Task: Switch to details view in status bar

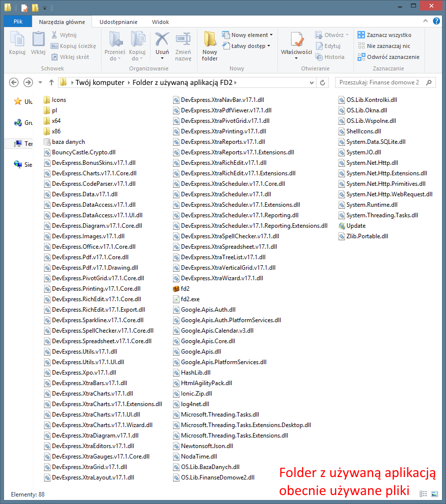Action: 423,494
